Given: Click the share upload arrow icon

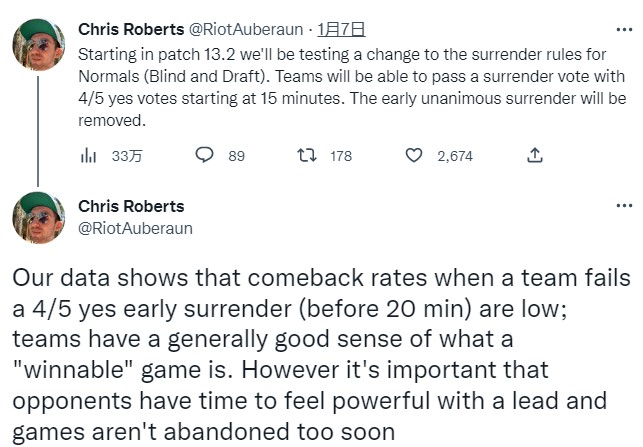Looking at the screenshot, I should (x=535, y=155).
